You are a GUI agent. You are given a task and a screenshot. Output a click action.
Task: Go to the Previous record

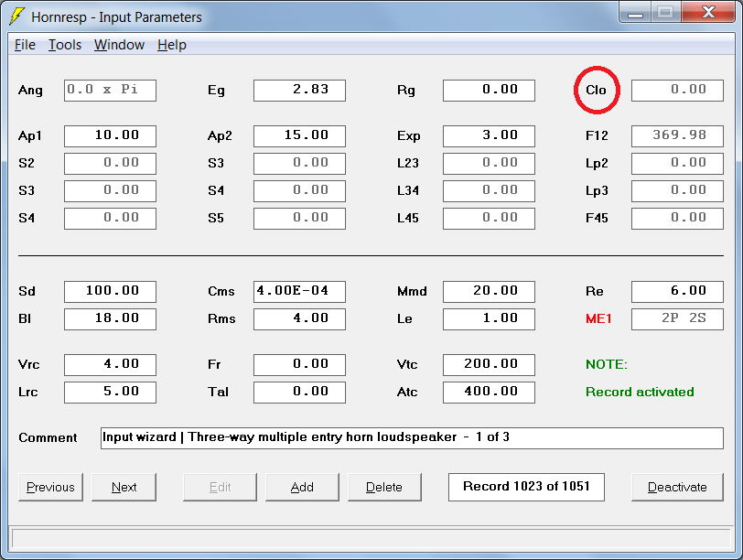[50, 487]
